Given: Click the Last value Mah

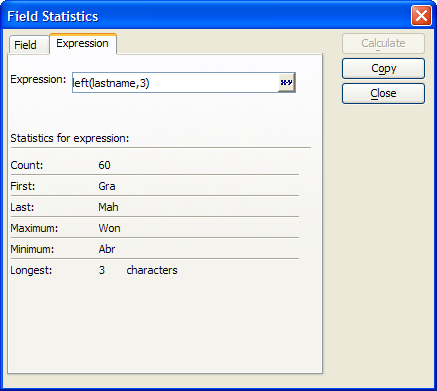Looking at the screenshot, I should pos(108,207).
